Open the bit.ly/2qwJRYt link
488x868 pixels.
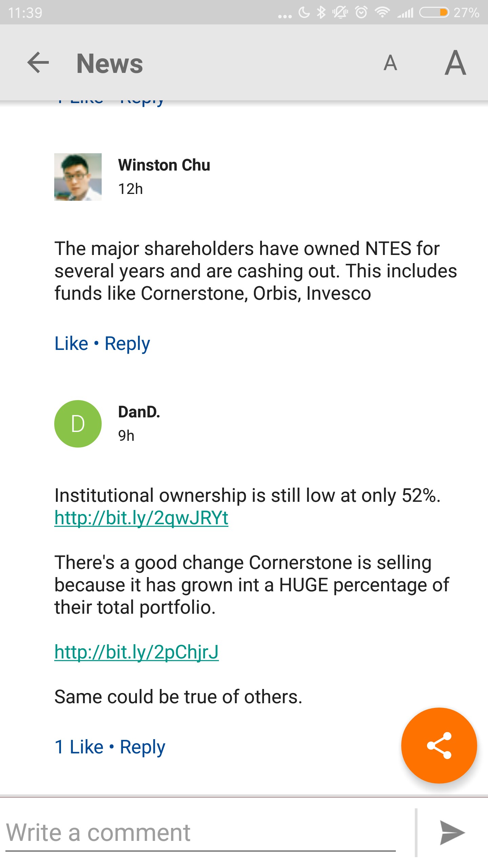coord(141,518)
